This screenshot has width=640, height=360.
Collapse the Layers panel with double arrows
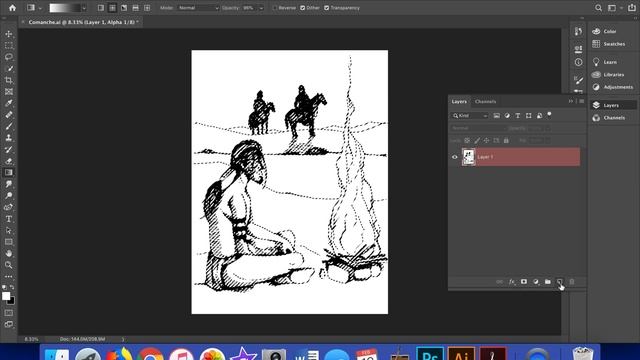tap(571, 101)
